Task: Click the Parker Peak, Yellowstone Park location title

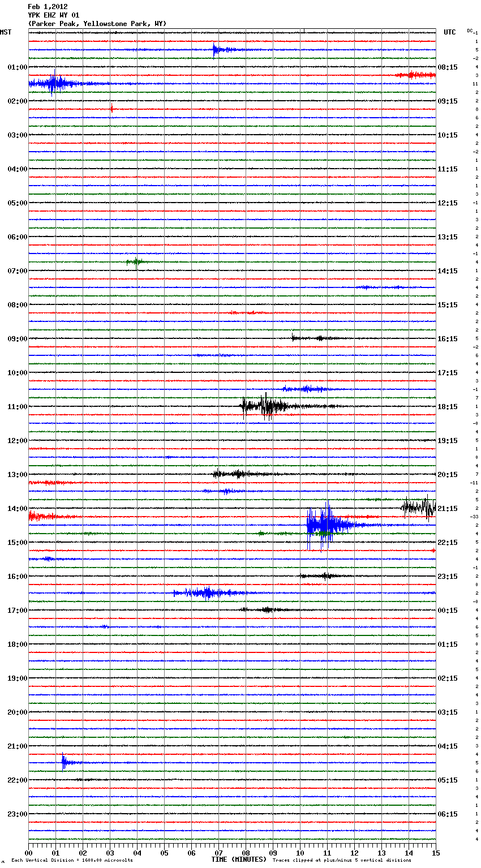Action: point(97,24)
